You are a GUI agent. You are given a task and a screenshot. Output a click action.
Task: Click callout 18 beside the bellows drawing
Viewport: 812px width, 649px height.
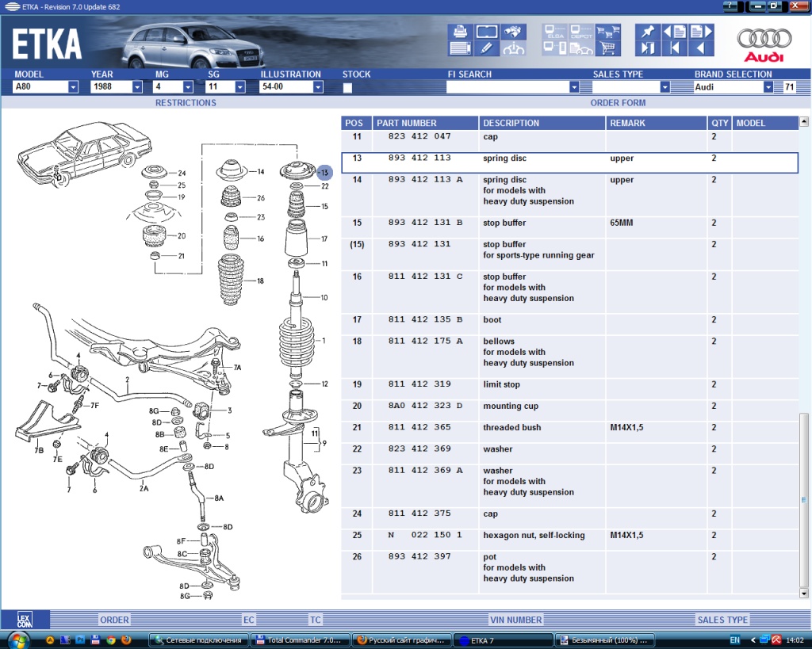(x=260, y=281)
